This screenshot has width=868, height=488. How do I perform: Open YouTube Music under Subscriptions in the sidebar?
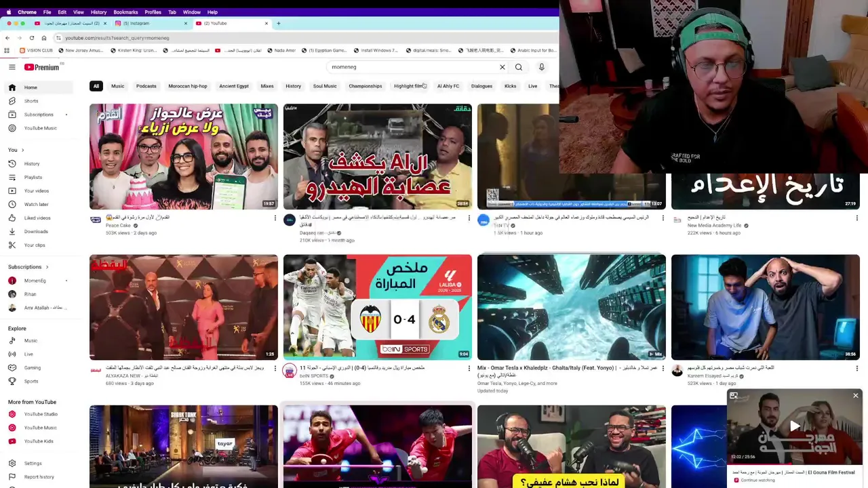pyautogui.click(x=39, y=128)
